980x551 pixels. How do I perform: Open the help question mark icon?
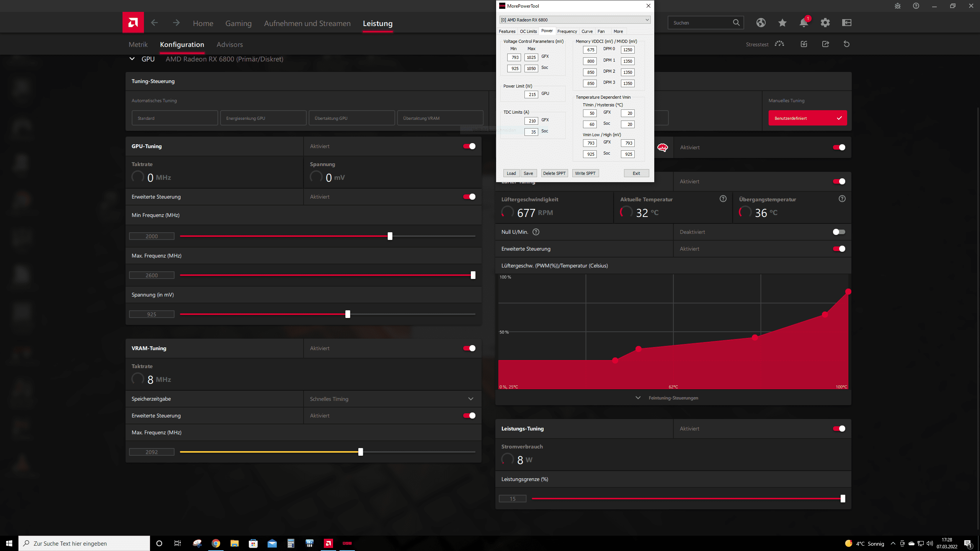point(916,6)
